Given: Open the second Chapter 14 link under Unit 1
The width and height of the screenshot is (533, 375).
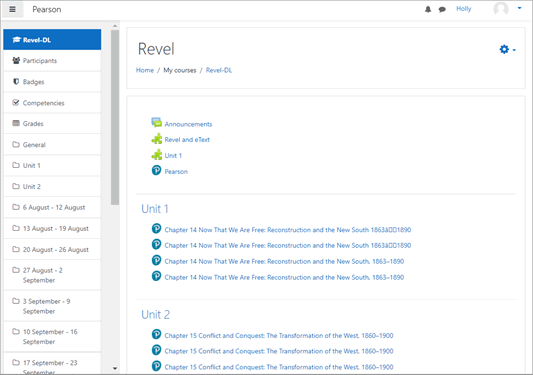Looking at the screenshot, I should [288, 245].
